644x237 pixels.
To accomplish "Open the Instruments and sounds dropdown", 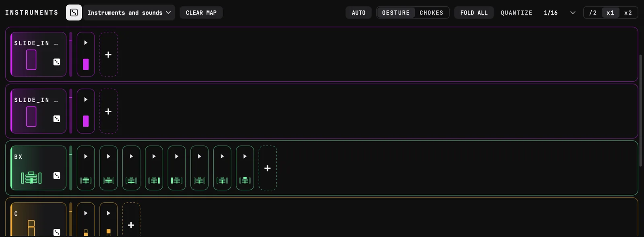I will [129, 12].
